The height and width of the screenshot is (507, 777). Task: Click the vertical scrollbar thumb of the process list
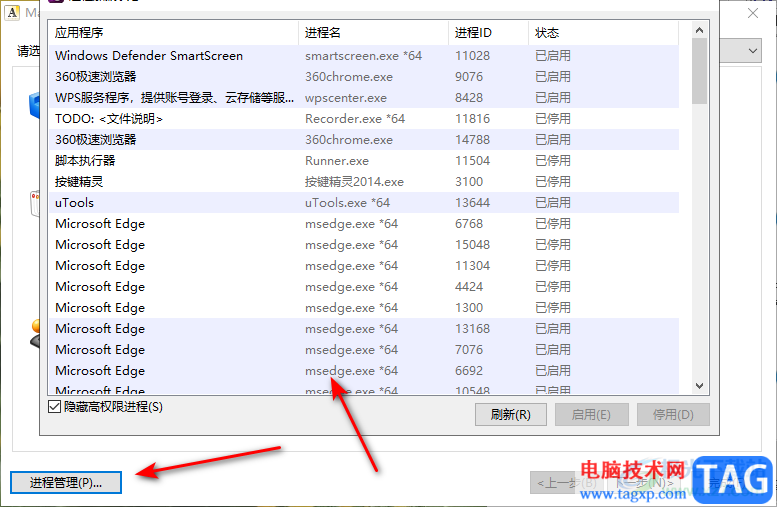coord(699,71)
